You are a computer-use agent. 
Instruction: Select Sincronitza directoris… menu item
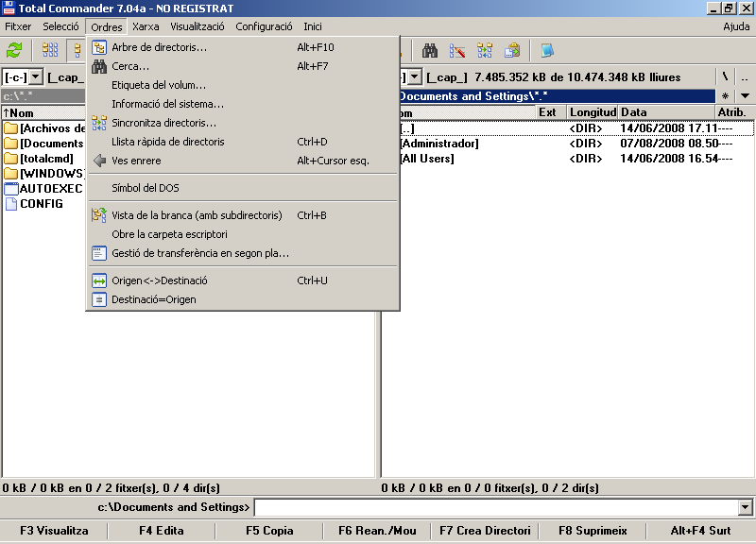pos(243,123)
